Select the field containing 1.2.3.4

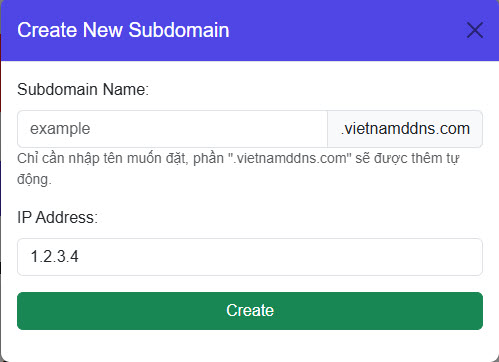[250, 257]
